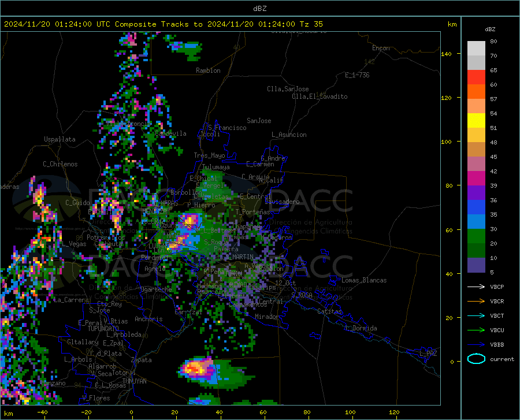Click the Catitas place label
Viewport: 520px width, 420px height.
click(x=330, y=311)
